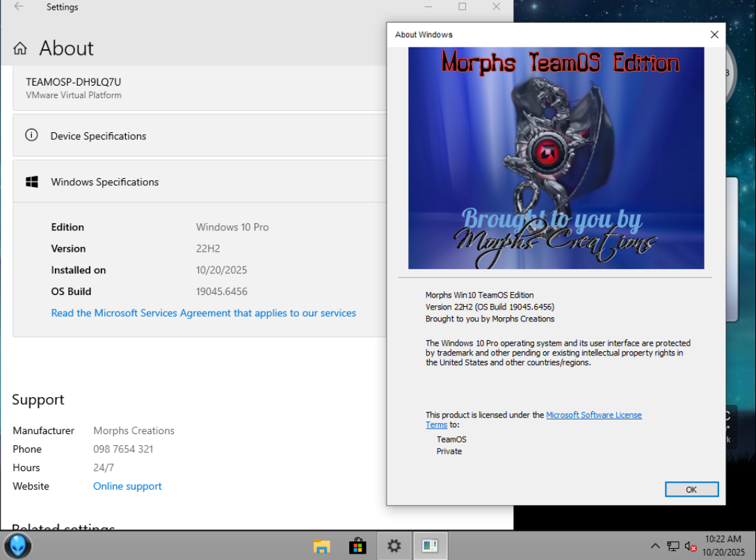Select the Version value 22H2

coord(208,248)
